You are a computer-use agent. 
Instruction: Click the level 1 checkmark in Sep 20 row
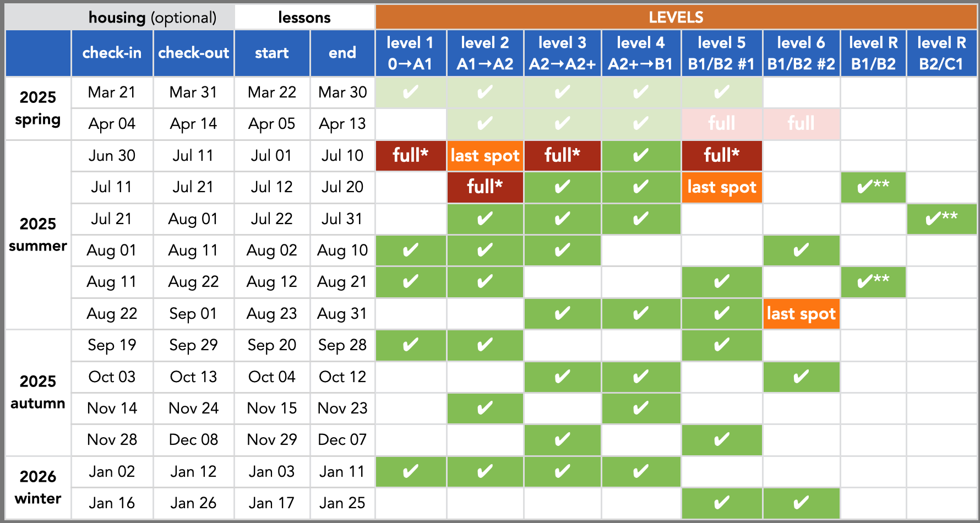[x=411, y=345]
